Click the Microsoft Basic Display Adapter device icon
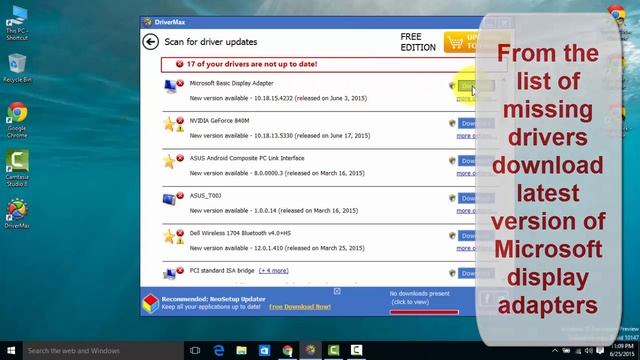Viewport: 640px width, 360px height. coord(169,86)
